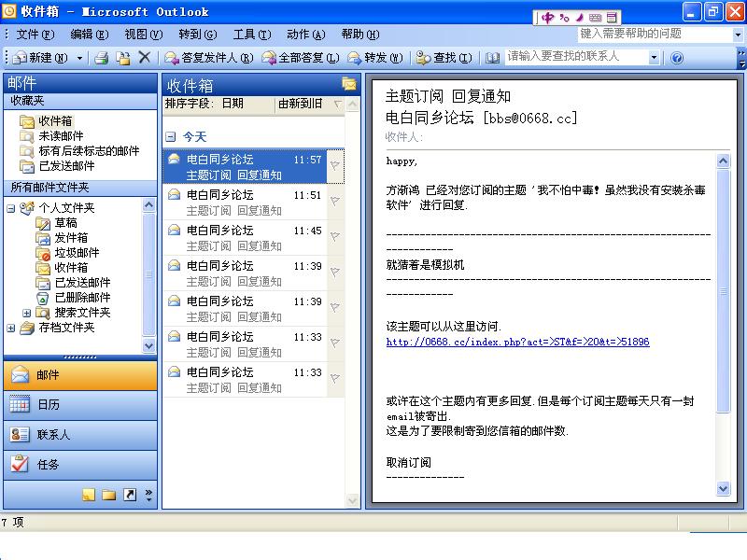The image size is (747, 560).
Task: Collapse the 今天 message group
Action: point(170,136)
